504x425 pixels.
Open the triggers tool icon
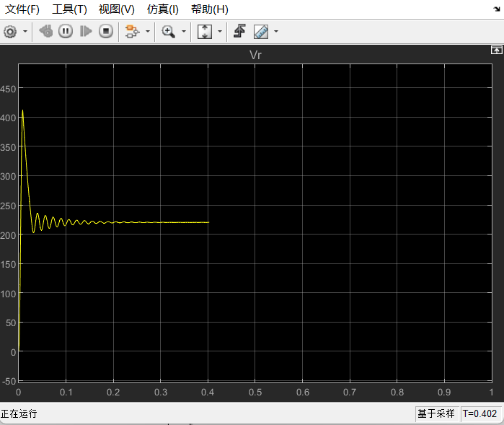click(x=239, y=31)
